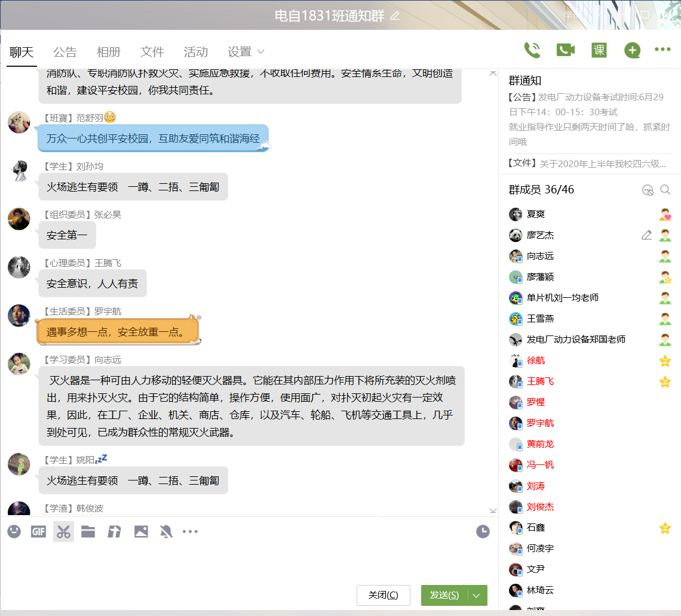This screenshot has height=616, width=681.
Task: Open the class lesson (课) icon
Action: (599, 50)
